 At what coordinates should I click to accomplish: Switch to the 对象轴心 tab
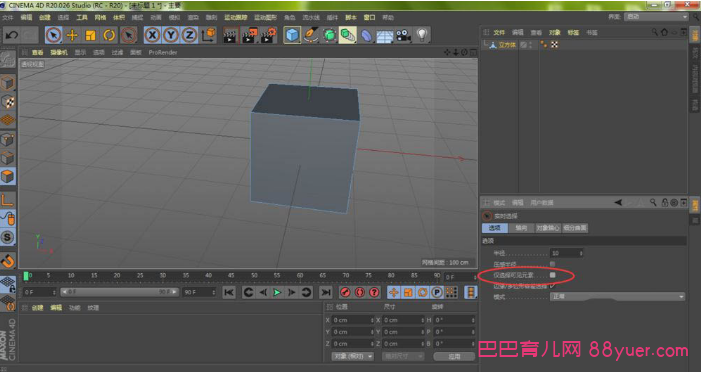548,228
